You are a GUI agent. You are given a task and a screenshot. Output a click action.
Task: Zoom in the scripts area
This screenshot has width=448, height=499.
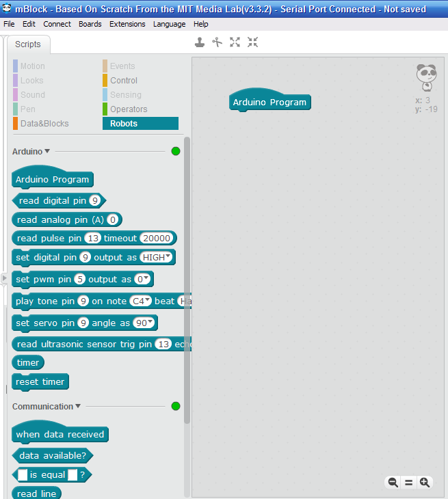(425, 483)
